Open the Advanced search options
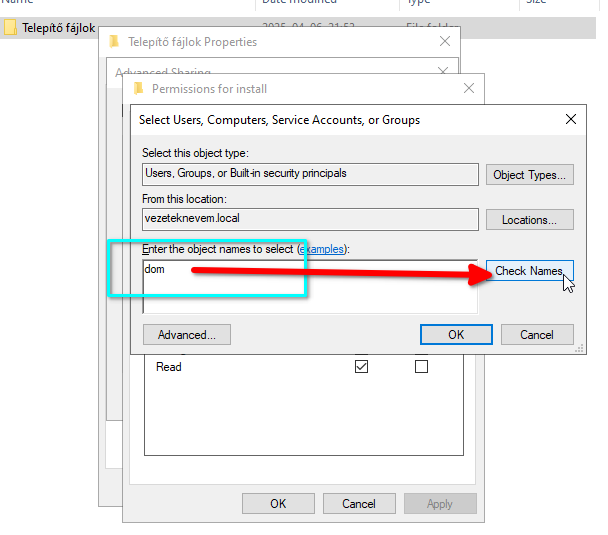Image resolution: width=608 pixels, height=535 pixels. [187, 335]
